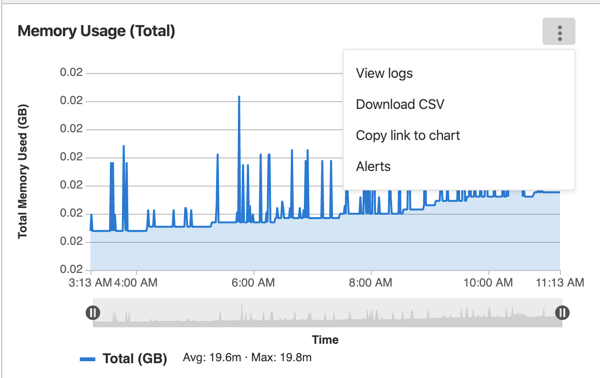Click the right range slider handle
Screen dimensions: 600x378
pyautogui.click(x=562, y=313)
